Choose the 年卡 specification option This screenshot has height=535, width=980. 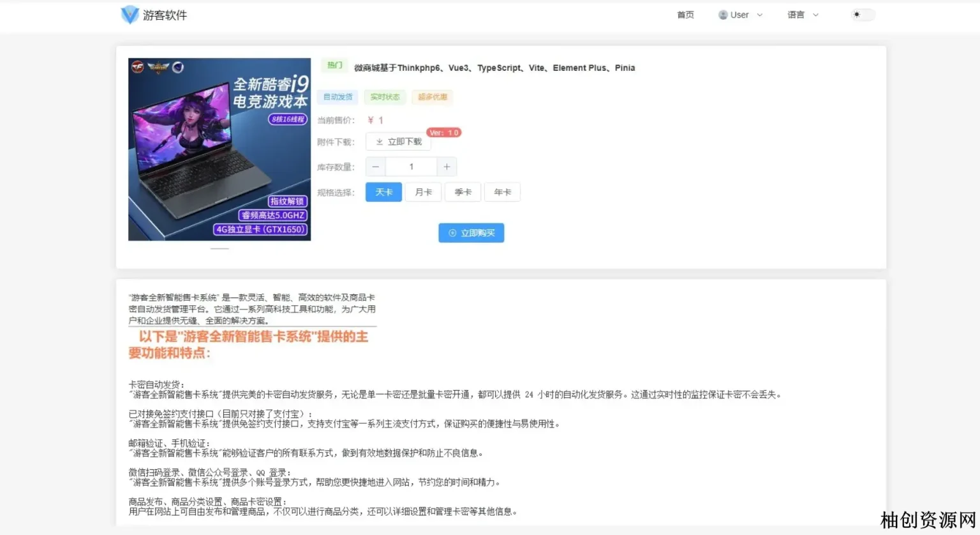pyautogui.click(x=503, y=192)
